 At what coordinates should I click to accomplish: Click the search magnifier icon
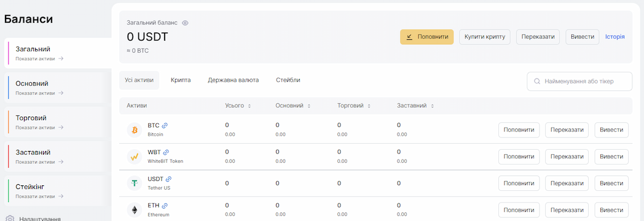pos(537,81)
